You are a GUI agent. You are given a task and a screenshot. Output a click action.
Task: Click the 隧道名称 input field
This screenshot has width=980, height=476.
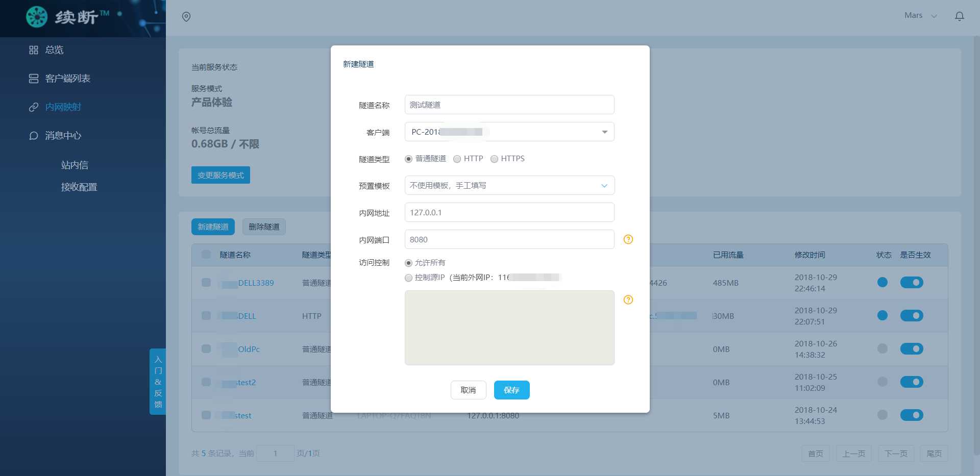509,105
